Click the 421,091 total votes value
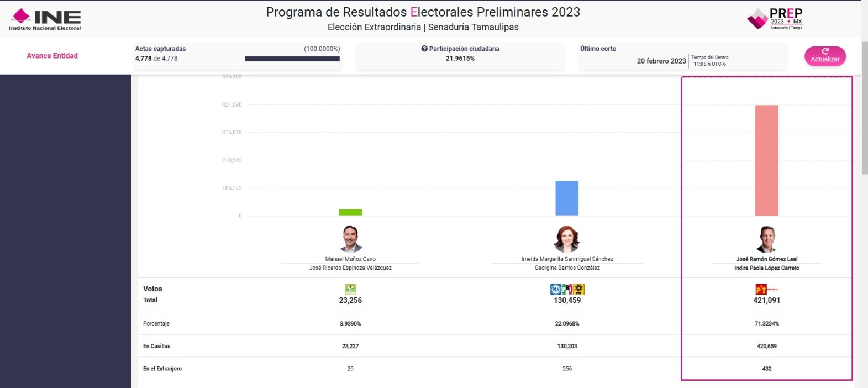 pos(766,300)
